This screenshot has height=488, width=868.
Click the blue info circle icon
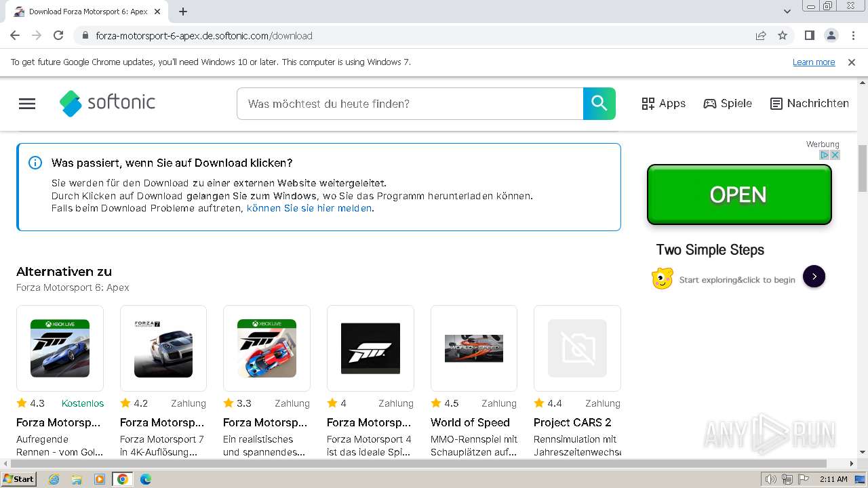click(35, 163)
